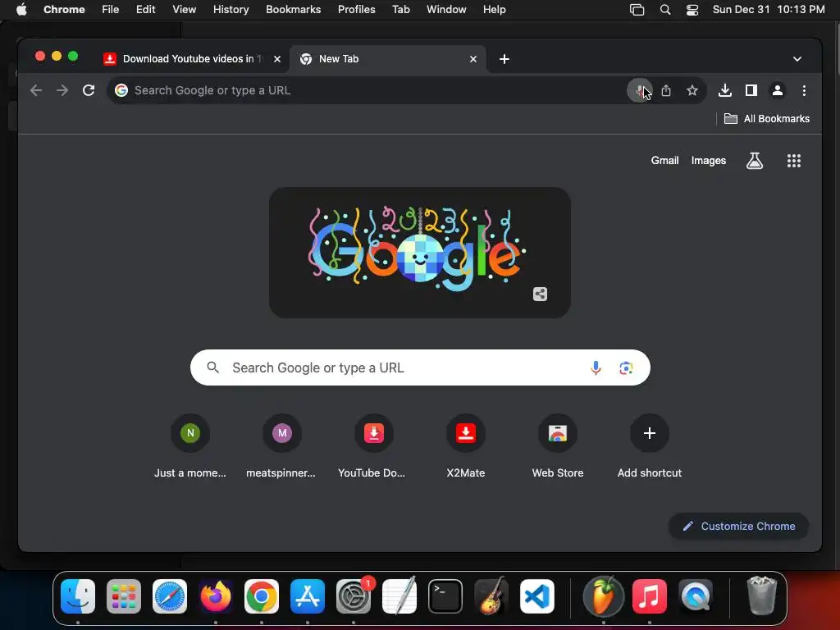The image size is (840, 630).
Task: Open the Bookmarks menu
Action: pyautogui.click(x=293, y=10)
